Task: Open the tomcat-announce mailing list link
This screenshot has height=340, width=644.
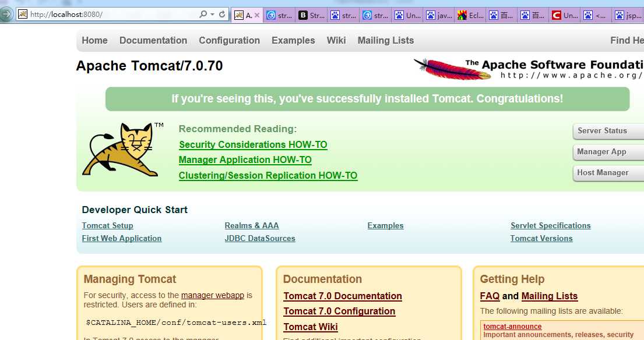Action: point(512,327)
